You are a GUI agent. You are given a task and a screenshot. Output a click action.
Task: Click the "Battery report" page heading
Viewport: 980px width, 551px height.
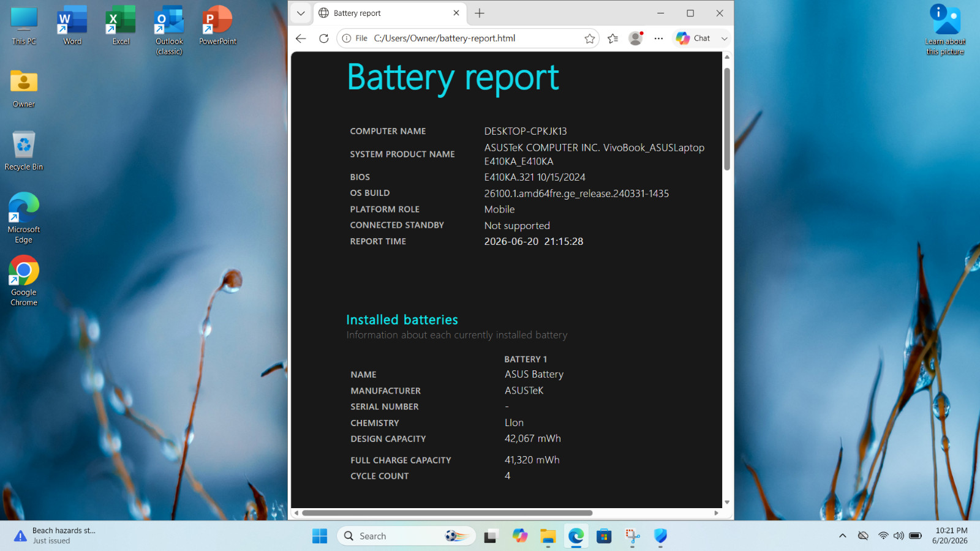[x=453, y=78]
